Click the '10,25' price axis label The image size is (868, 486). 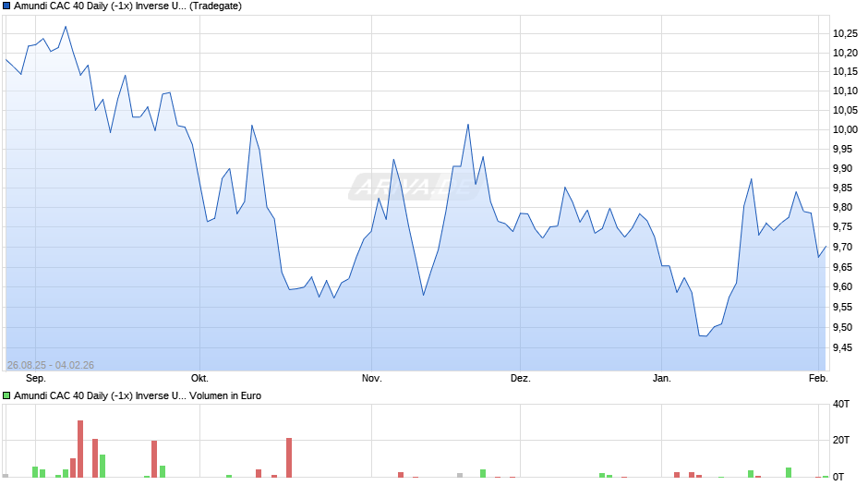pyautogui.click(x=845, y=34)
